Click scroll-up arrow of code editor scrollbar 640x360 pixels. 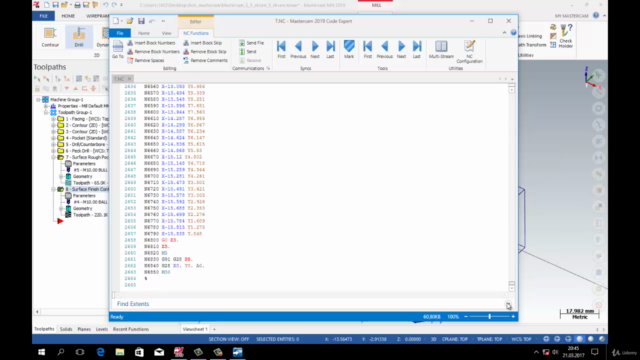pos(512,90)
